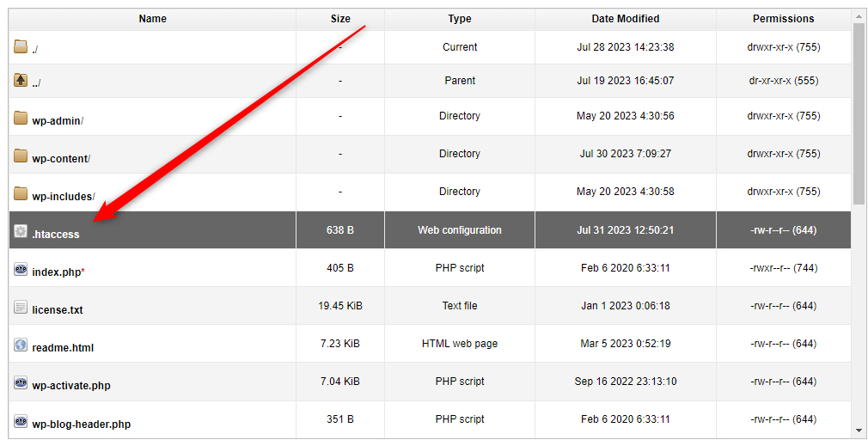Click the readme.html globe icon
Viewport: 868px width, 446px height.
(x=21, y=345)
